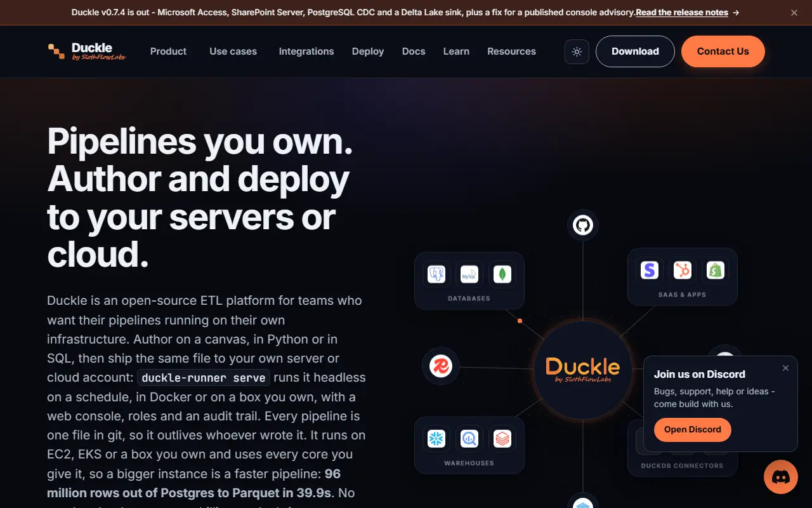Click the arrow after release notes link

[x=736, y=12]
